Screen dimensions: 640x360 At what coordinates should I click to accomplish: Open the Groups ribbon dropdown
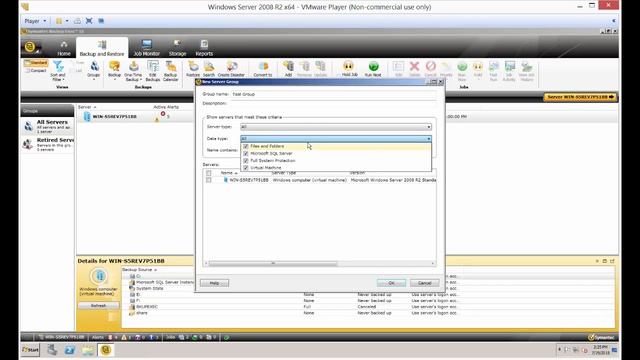93,71
